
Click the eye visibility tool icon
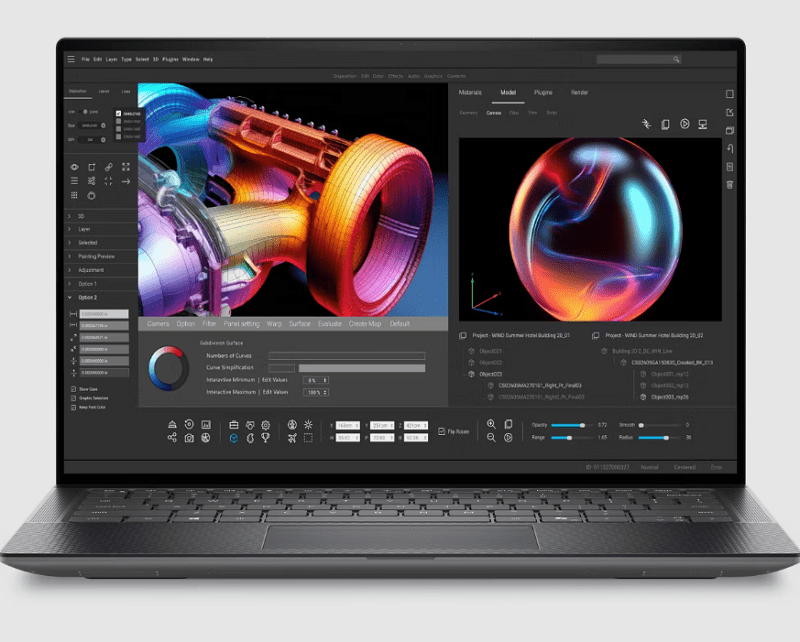pyautogui.click(x=74, y=167)
